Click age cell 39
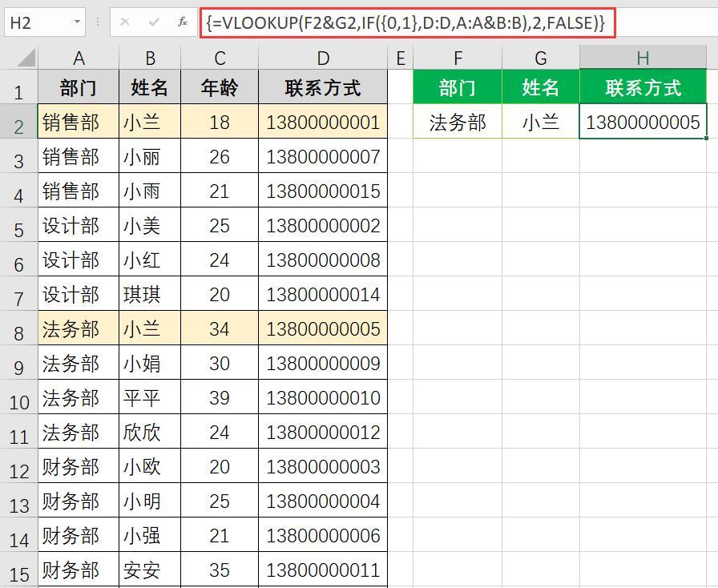718x588 pixels. tap(220, 397)
